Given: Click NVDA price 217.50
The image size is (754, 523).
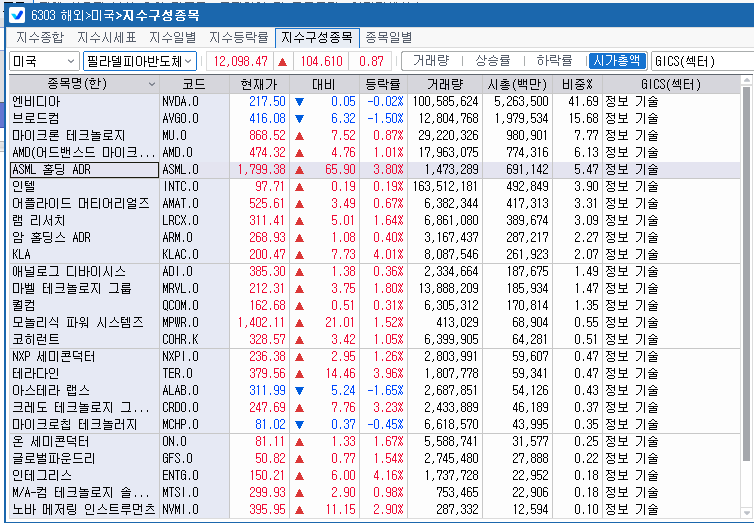Looking at the screenshot, I should coord(267,101).
